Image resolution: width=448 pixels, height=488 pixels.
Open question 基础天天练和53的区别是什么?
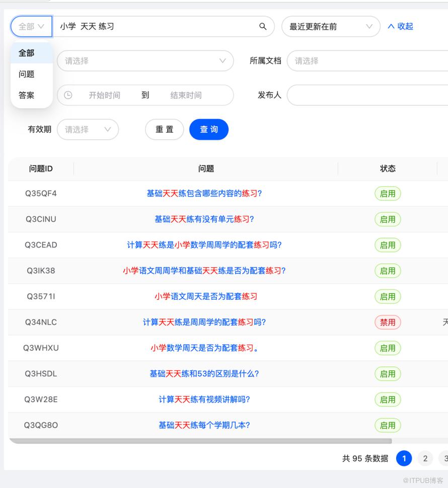click(204, 374)
